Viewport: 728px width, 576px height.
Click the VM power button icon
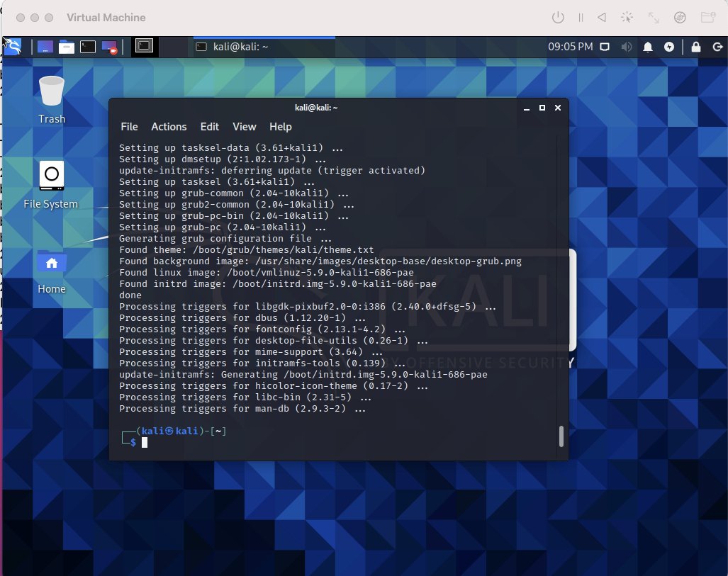pos(558,18)
